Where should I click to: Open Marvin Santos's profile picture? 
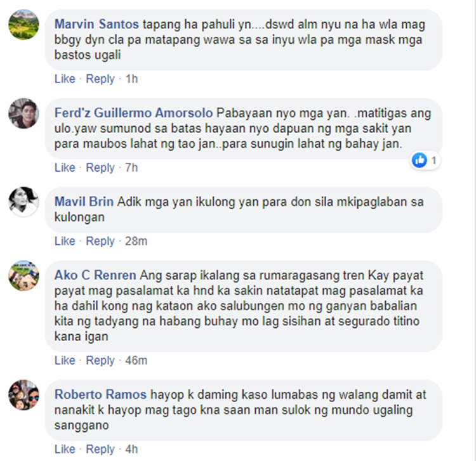(x=23, y=25)
